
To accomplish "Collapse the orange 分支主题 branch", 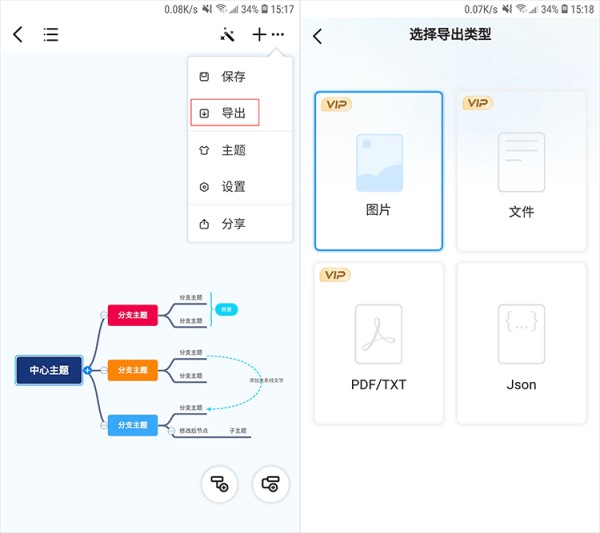I will [103, 370].
